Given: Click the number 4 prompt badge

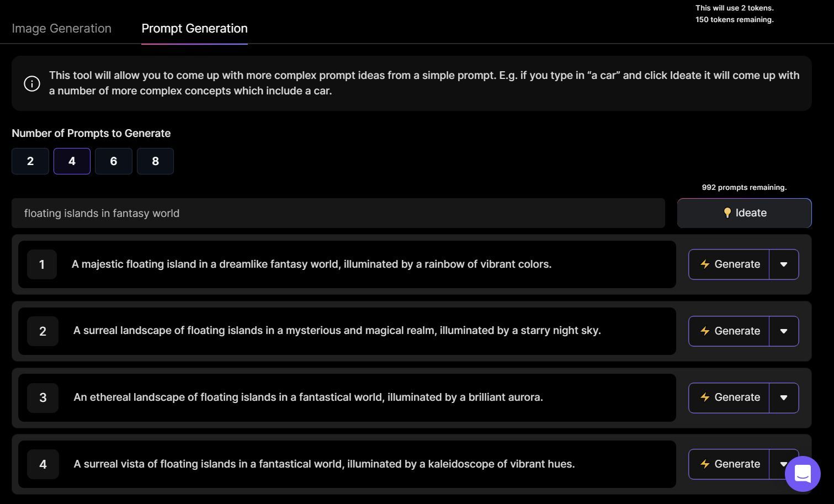Looking at the screenshot, I should (x=43, y=464).
